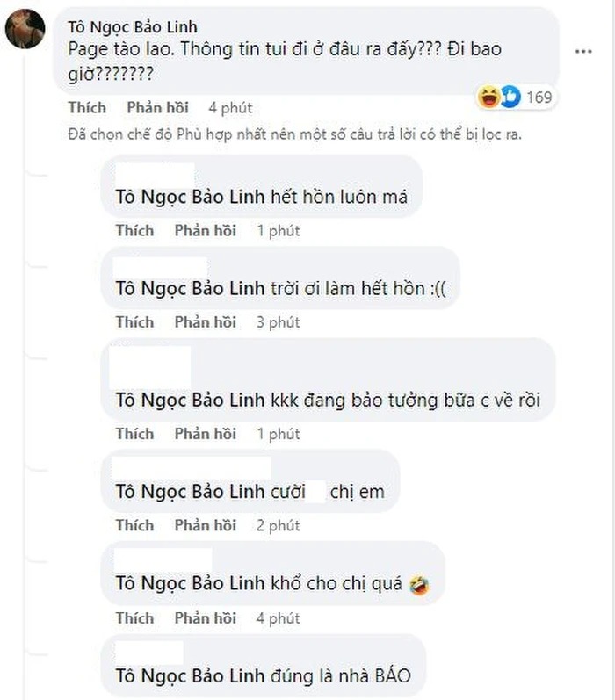Like the "cười chị em" reply
This screenshot has height=700, width=615.
pyautogui.click(x=134, y=525)
